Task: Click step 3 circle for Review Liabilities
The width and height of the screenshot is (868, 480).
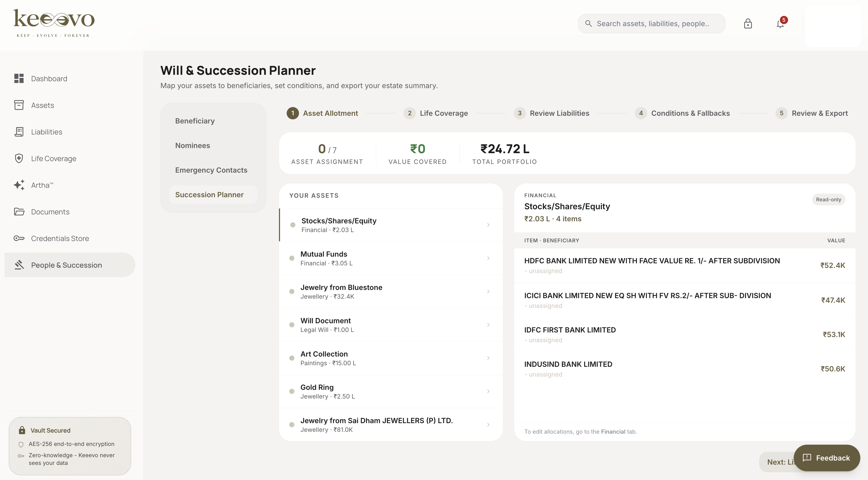Action: 520,113
